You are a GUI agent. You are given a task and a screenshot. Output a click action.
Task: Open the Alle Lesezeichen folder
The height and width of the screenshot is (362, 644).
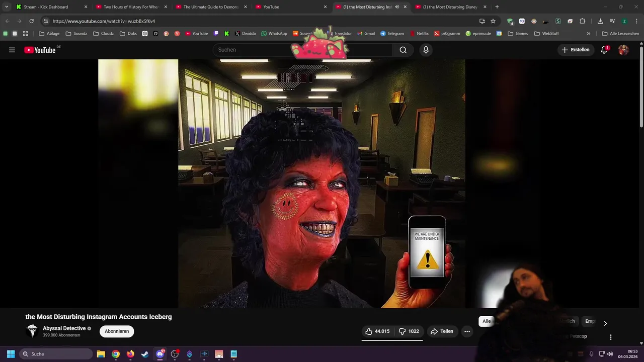[x=620, y=34]
